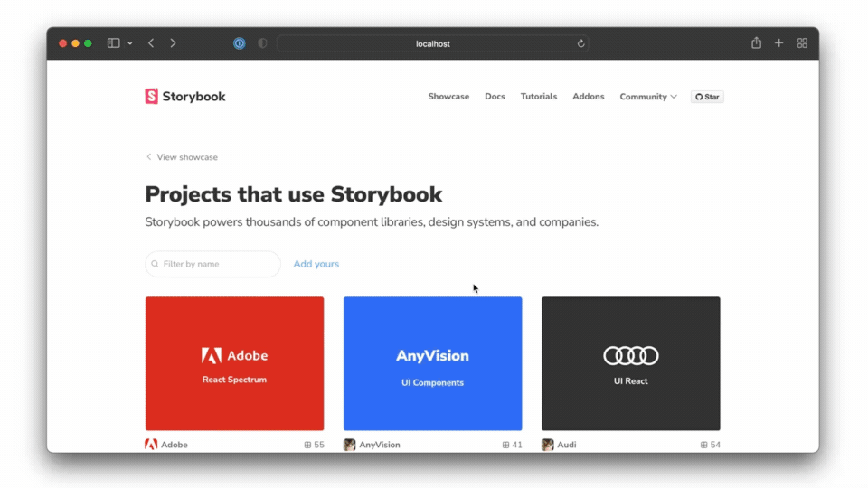Open the Addons nav item
This screenshot has width=868, height=488.
click(588, 97)
